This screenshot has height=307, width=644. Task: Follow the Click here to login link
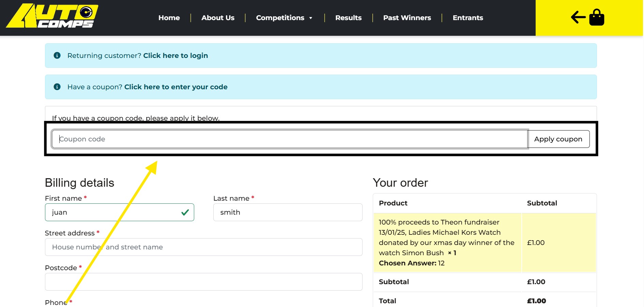click(x=175, y=56)
